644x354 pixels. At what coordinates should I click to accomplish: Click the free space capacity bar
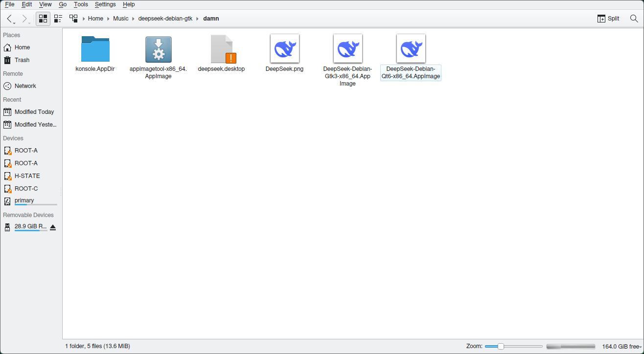pyautogui.click(x=571, y=346)
